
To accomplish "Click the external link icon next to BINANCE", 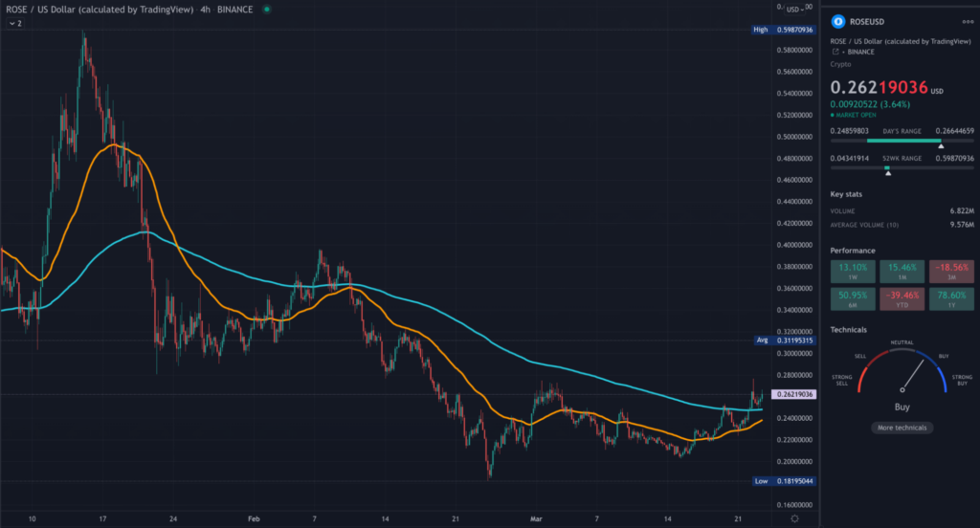I will [835, 50].
